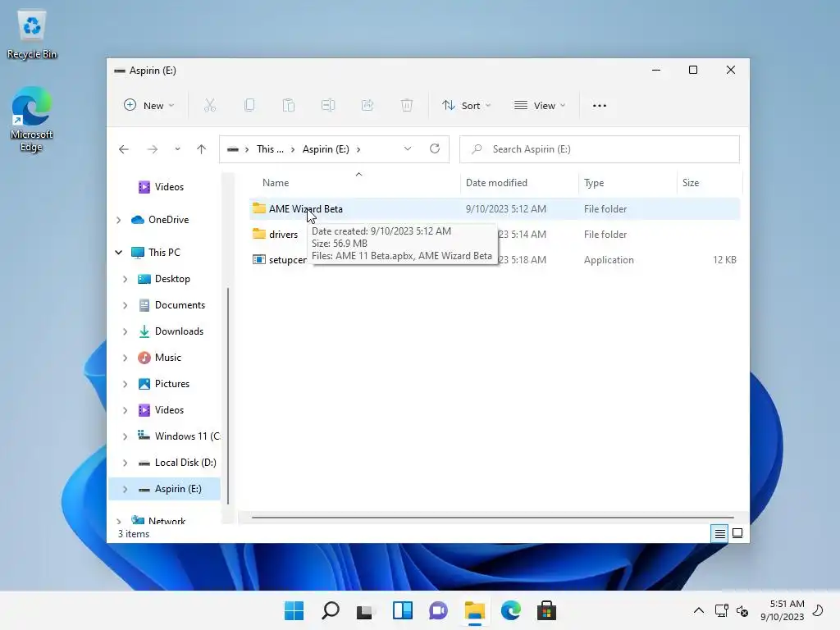Switch to details view icon in status bar
Image resolution: width=840 pixels, height=630 pixels.
click(x=719, y=533)
